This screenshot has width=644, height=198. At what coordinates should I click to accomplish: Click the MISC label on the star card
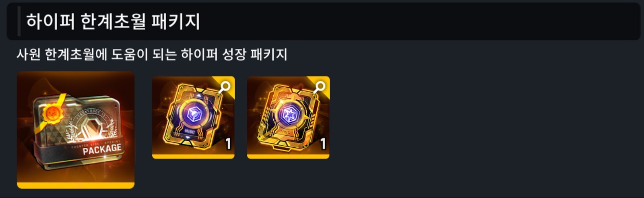click(285, 132)
